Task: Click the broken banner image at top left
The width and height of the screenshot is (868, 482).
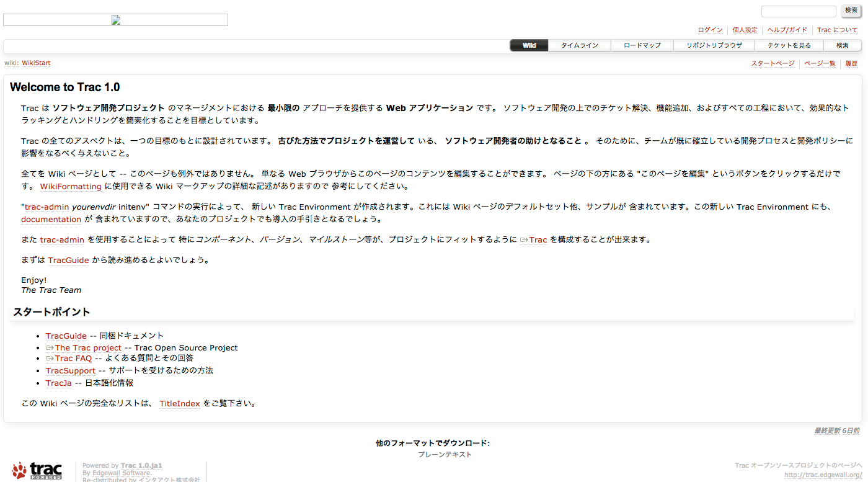Action: point(115,20)
